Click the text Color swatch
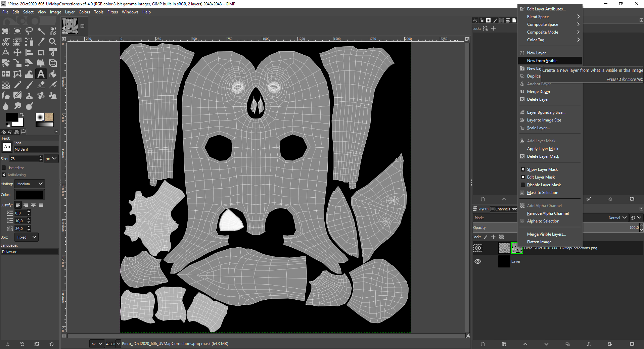 point(30,195)
